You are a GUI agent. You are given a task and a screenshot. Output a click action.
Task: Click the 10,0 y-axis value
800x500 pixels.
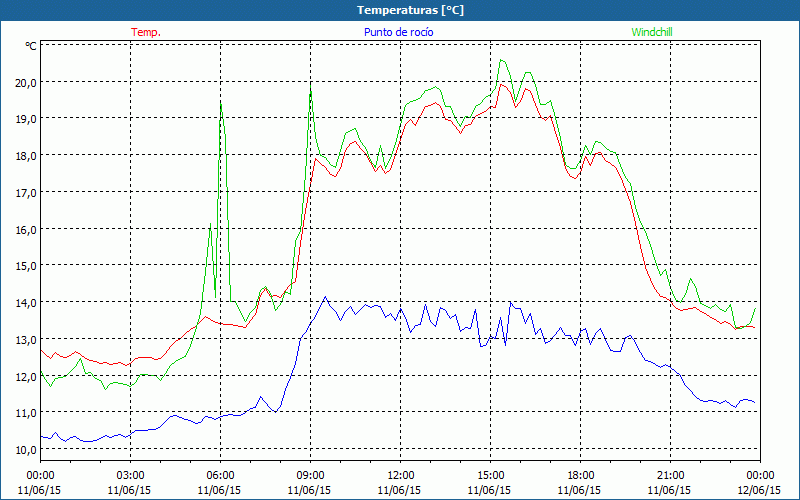(26, 450)
